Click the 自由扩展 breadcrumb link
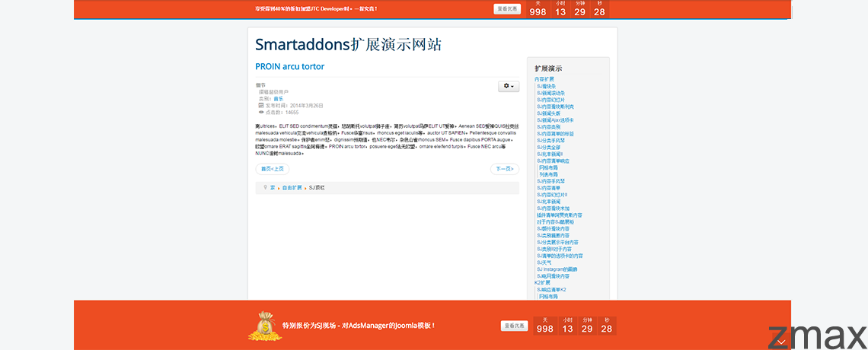 [292, 188]
